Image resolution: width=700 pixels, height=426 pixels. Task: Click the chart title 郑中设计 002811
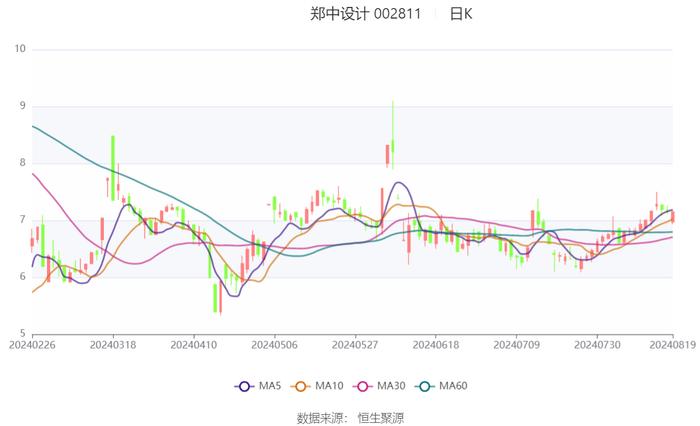(366, 14)
